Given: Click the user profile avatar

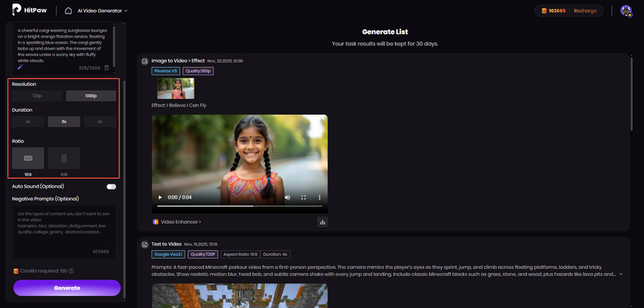Looking at the screenshot, I should click(x=625, y=11).
